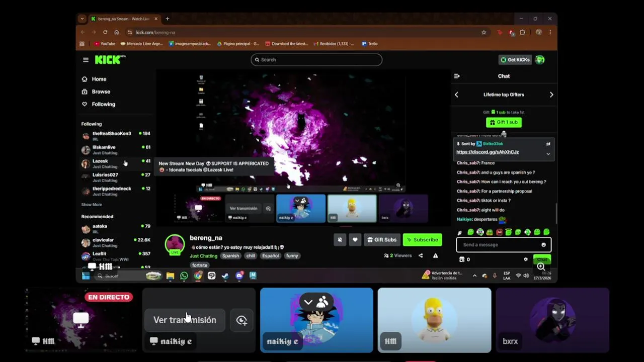Open the emoji picker in chat input
The width and height of the screenshot is (644, 362).
tap(543, 245)
